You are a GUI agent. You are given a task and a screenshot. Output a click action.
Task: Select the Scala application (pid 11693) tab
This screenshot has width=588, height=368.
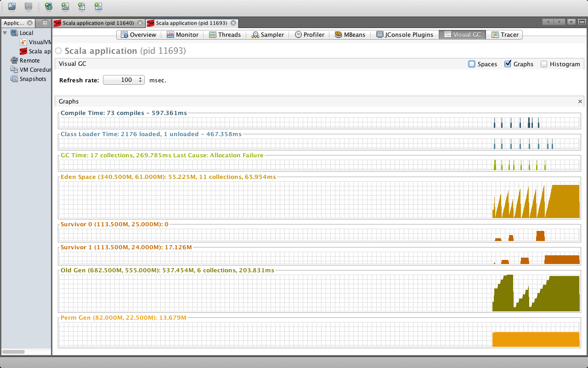coord(192,23)
